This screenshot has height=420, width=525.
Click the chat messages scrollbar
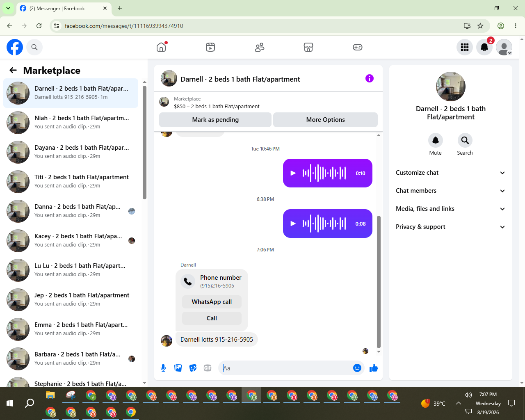[379, 281]
